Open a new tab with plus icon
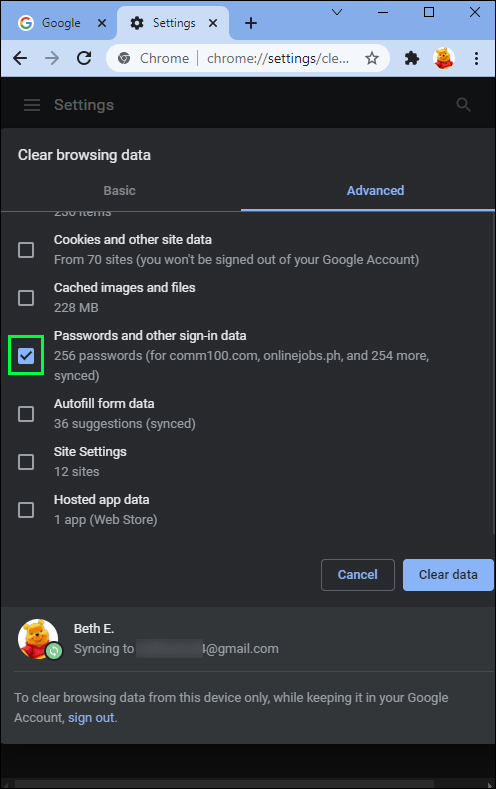The image size is (496, 789). [x=251, y=23]
